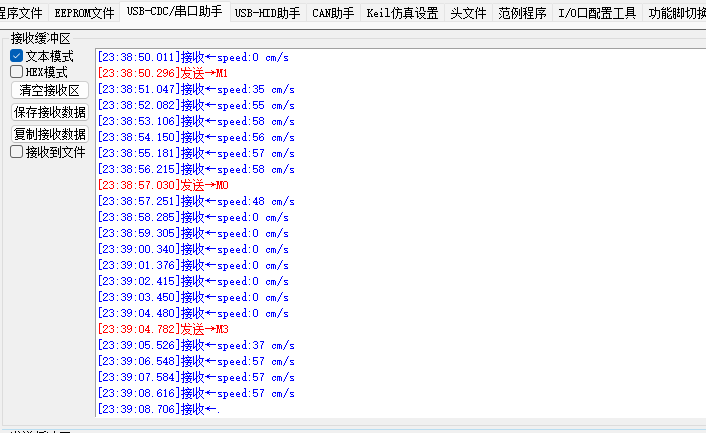The height and width of the screenshot is (433, 706).
Task: Switch to the 程序文件 tab
Action: pos(22,13)
